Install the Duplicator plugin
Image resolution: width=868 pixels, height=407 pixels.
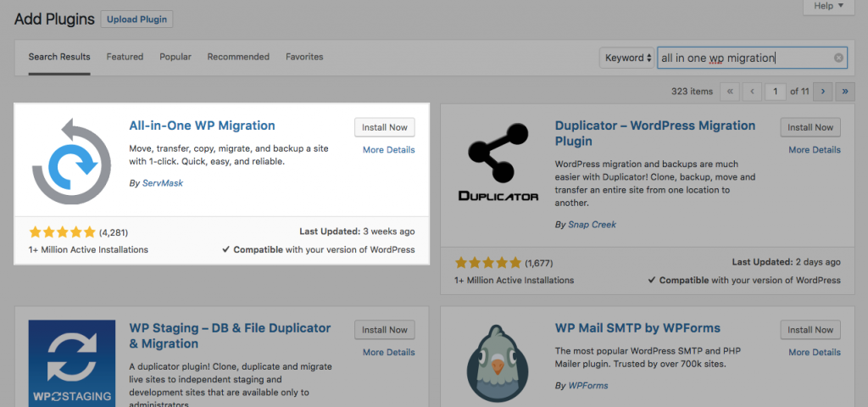pyautogui.click(x=810, y=127)
